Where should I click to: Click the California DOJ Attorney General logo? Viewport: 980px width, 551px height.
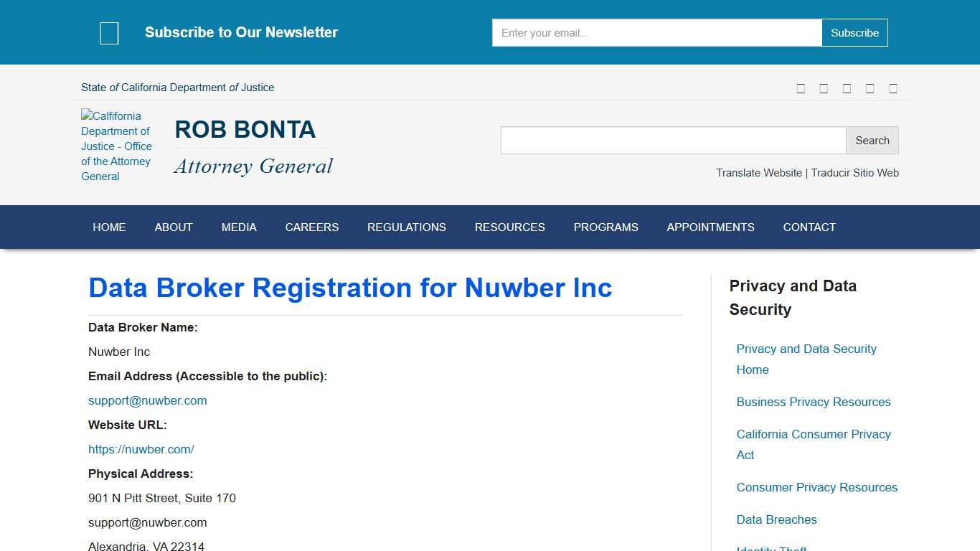(116, 146)
